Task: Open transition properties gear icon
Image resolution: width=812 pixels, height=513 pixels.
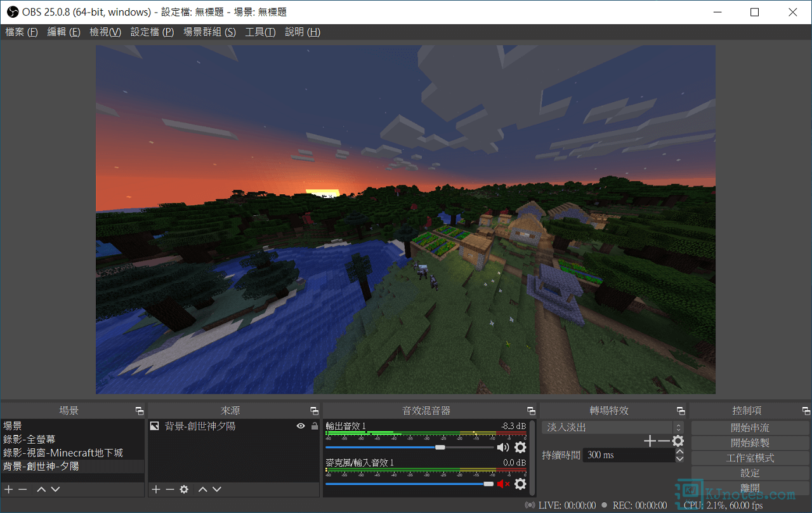Action: coord(678,441)
